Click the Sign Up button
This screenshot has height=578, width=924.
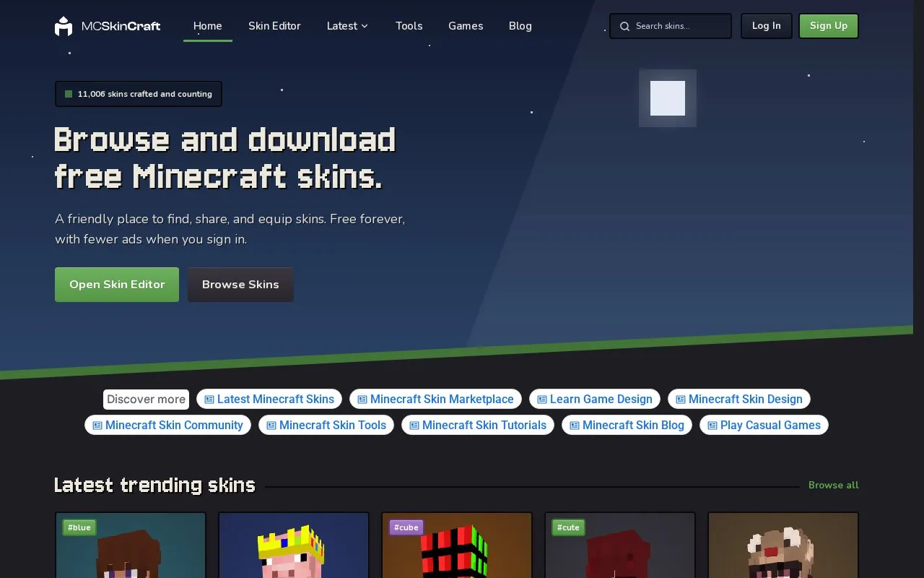click(x=828, y=26)
